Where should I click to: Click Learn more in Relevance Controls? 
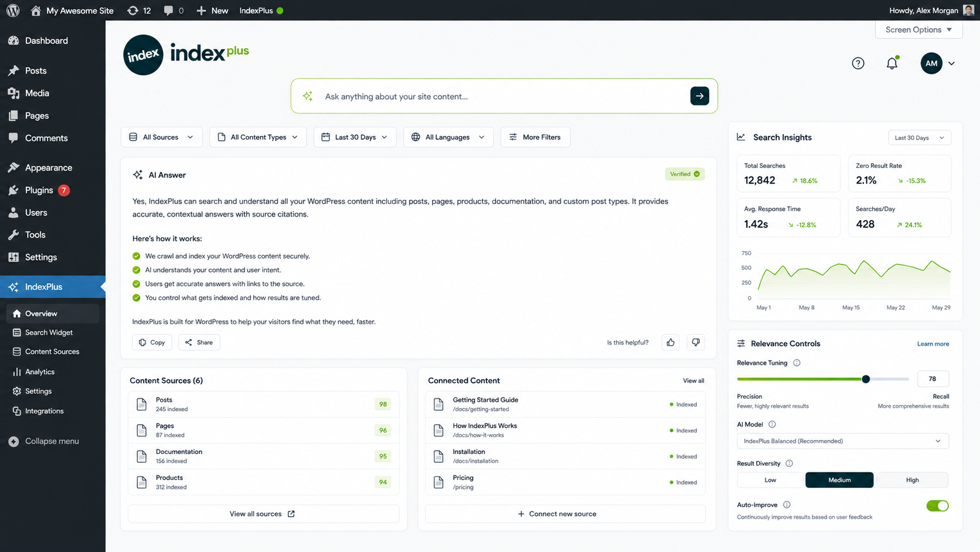(933, 344)
